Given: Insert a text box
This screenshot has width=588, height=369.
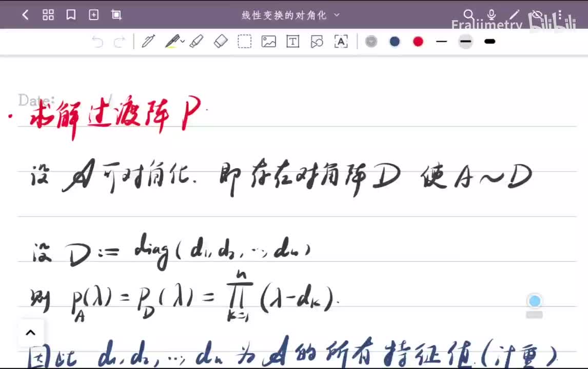Looking at the screenshot, I should 292,41.
